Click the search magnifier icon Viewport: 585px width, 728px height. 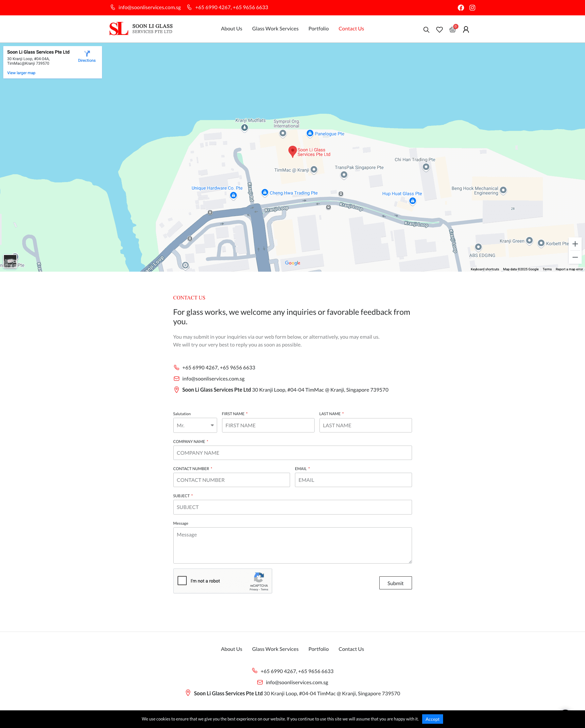pyautogui.click(x=426, y=30)
